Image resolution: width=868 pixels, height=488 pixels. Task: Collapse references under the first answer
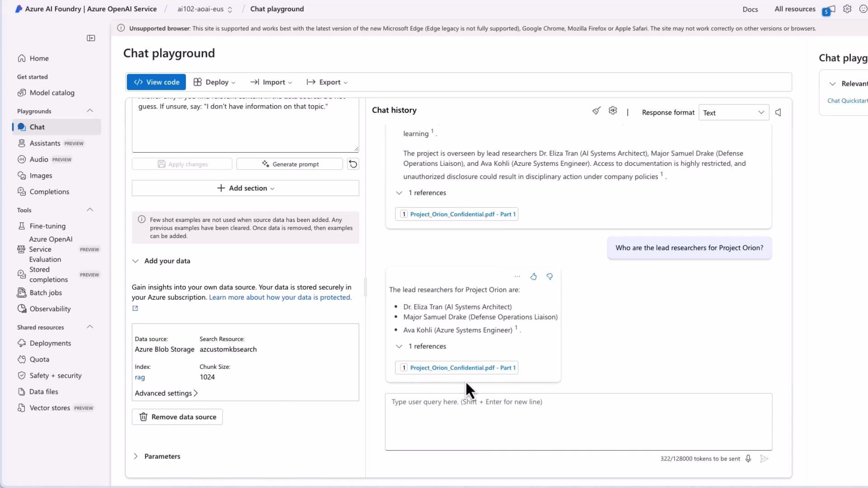tap(399, 193)
